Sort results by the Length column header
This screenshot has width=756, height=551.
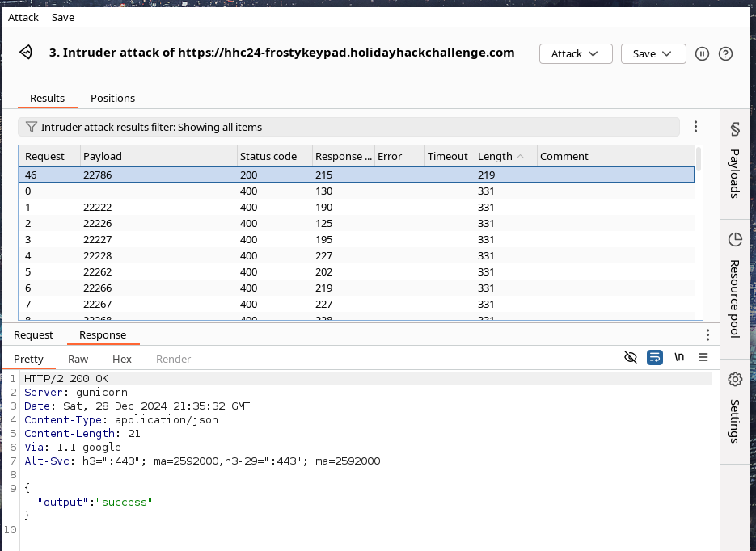pos(506,156)
